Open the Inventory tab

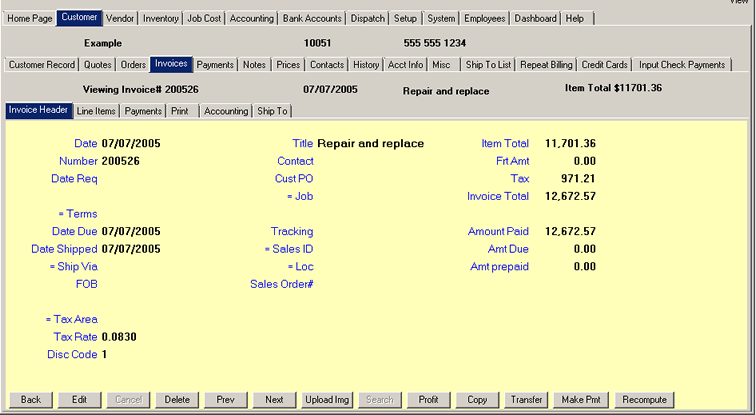161,18
